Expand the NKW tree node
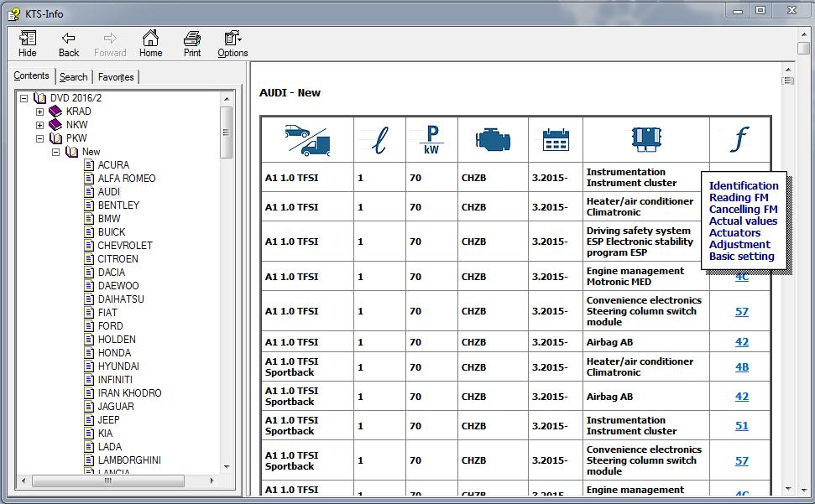The height and width of the screenshot is (504, 815). tap(39, 125)
